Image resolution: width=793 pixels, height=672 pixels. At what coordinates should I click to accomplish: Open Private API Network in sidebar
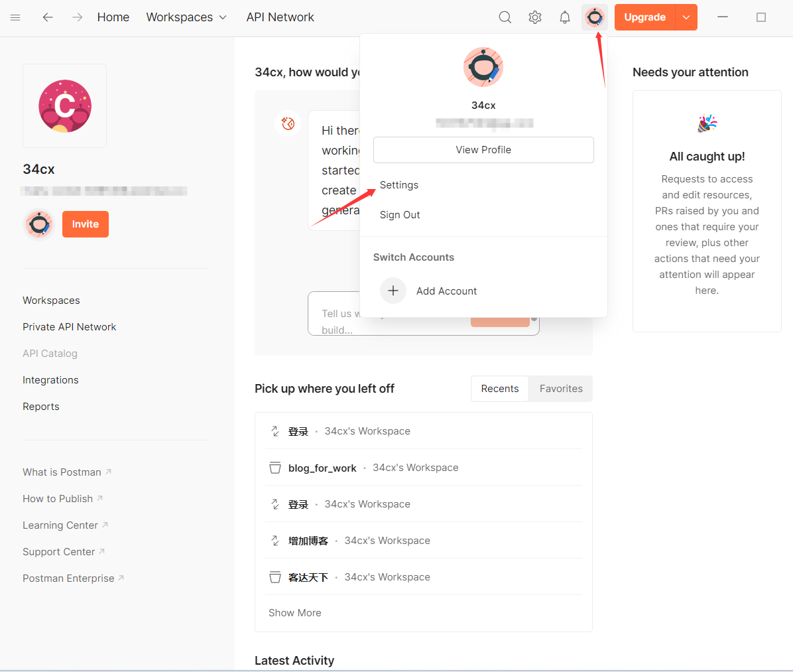click(69, 327)
